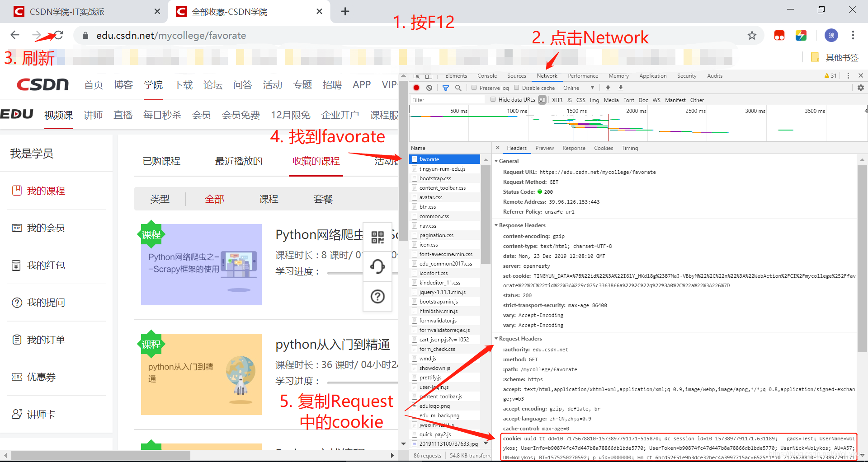Screen dimensions: 868x462
Task: Open DevTools customize three-dot menu
Action: 848,75
